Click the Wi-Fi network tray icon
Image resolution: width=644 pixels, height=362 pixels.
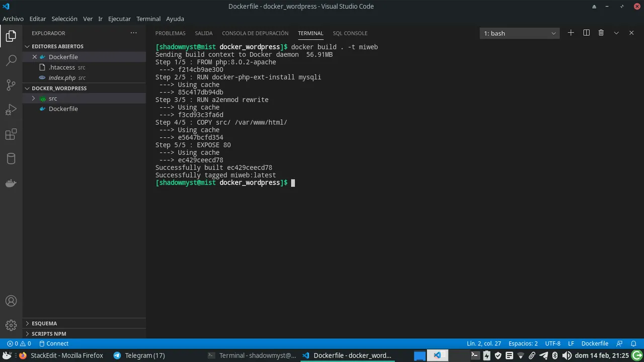tap(521, 355)
